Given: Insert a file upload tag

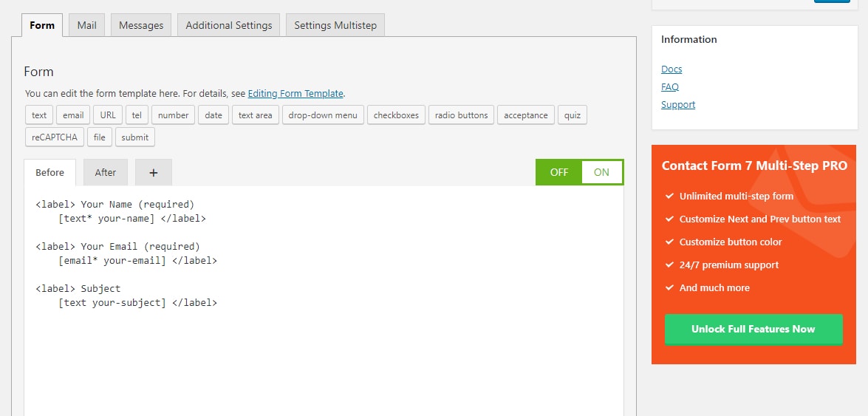Looking at the screenshot, I should (100, 137).
